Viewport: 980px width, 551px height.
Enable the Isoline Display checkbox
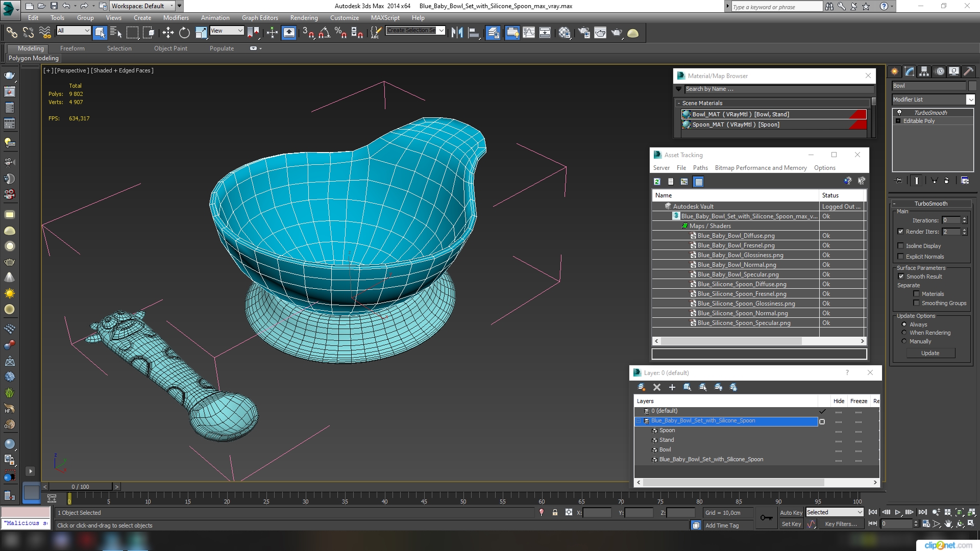[900, 246]
